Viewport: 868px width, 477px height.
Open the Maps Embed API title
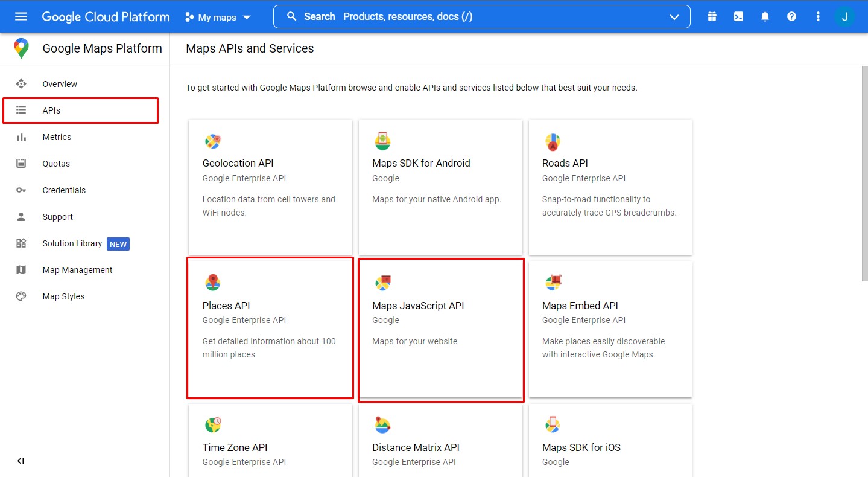coord(580,306)
